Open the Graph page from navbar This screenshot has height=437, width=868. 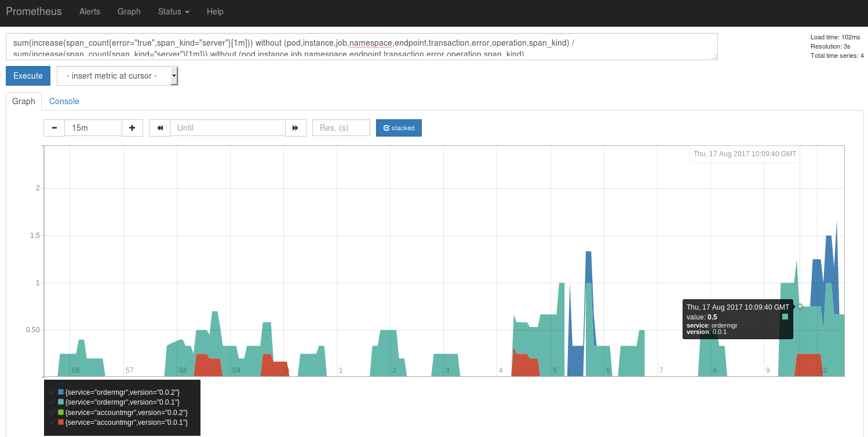click(129, 12)
